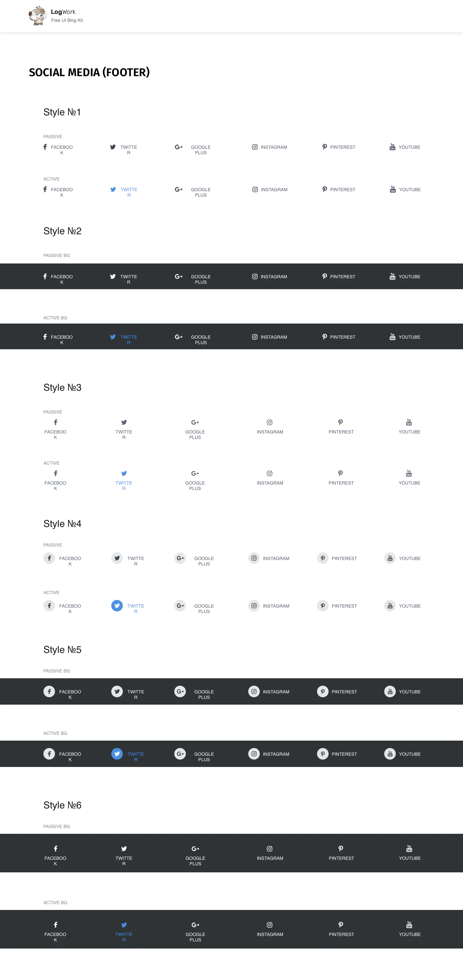Viewport: 463px width, 980px height.
Task: Click Instagram icon in Style №3 passive row
Action: click(x=269, y=422)
